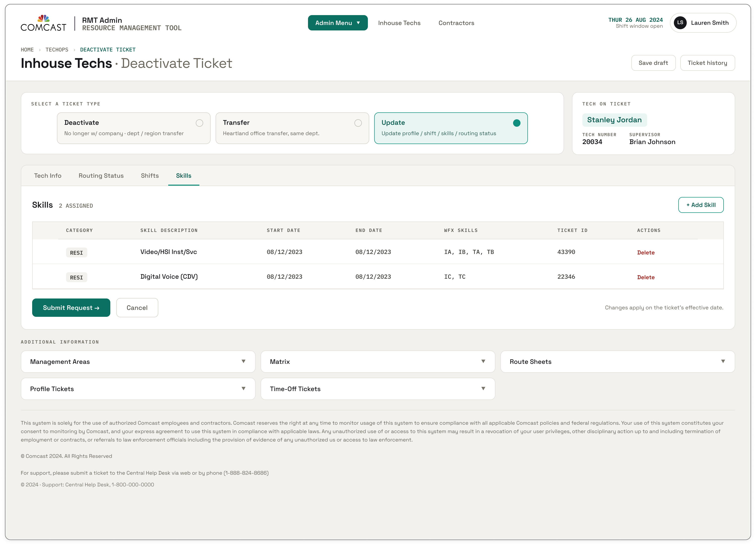
Task: Expand the Route Sheets section
Action: click(x=617, y=362)
